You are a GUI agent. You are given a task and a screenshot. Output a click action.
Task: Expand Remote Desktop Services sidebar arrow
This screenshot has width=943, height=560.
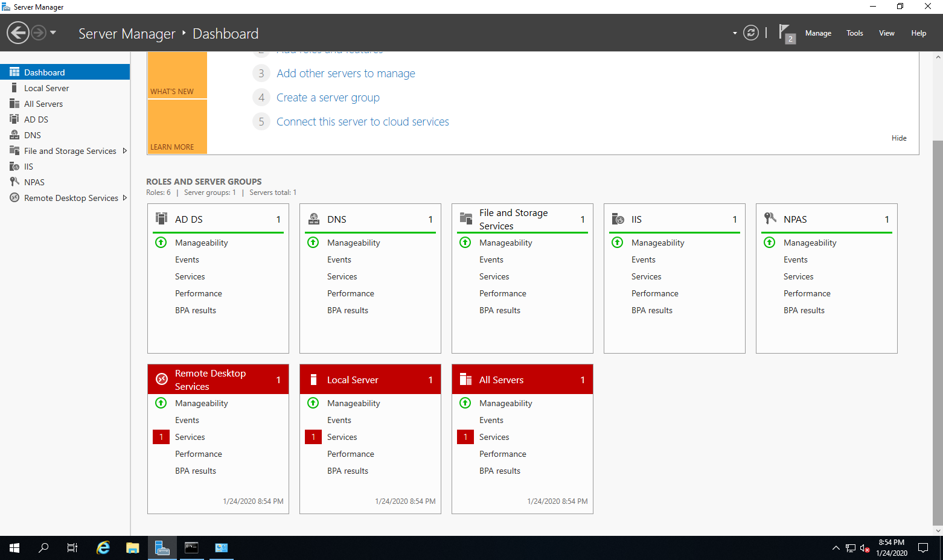coord(125,198)
